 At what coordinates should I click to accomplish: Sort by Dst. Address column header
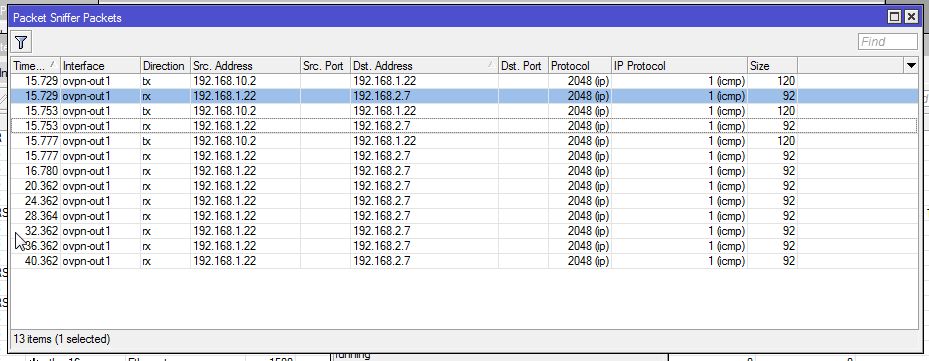point(424,66)
